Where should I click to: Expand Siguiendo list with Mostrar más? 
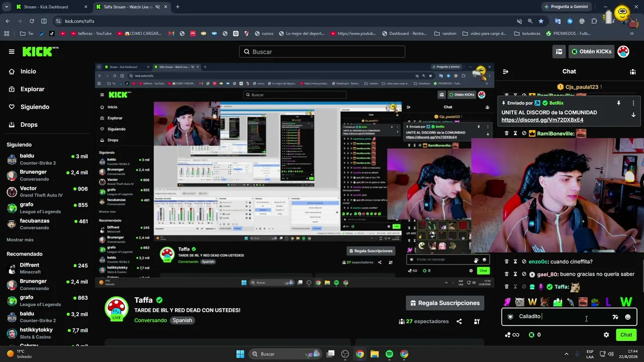(20, 240)
